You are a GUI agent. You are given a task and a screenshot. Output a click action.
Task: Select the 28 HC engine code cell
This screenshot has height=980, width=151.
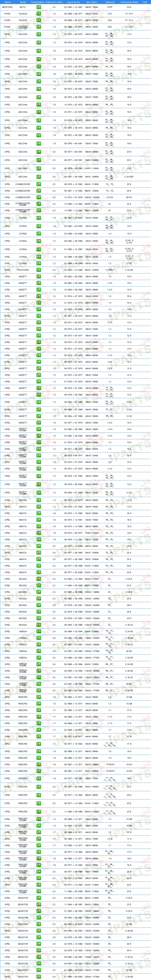(129, 197)
